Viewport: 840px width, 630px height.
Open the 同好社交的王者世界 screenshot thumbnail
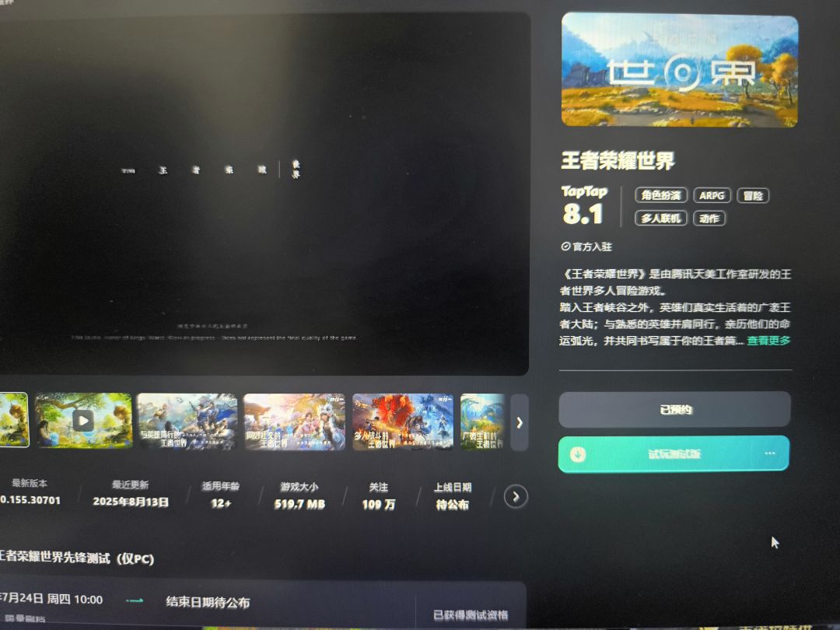click(x=294, y=422)
